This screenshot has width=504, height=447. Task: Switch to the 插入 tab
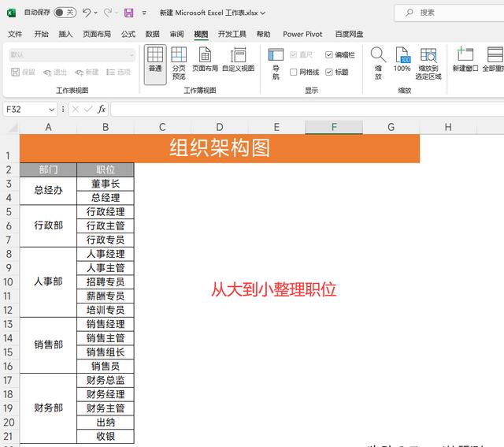tap(65, 34)
